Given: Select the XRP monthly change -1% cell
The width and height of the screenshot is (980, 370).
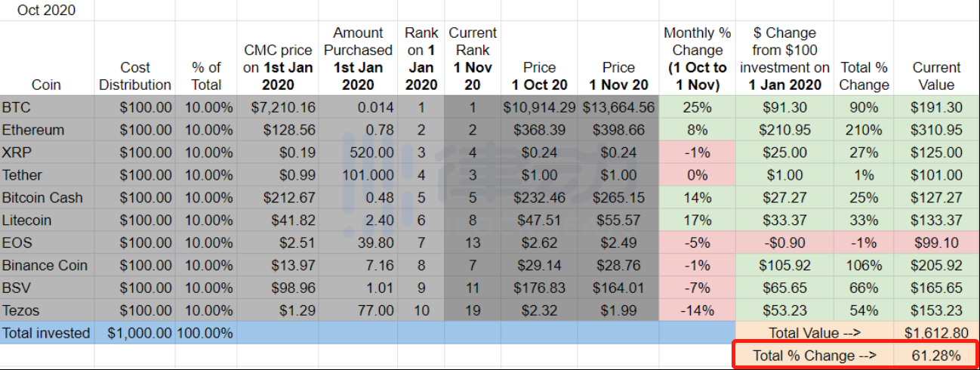Looking at the screenshot, I should (697, 153).
